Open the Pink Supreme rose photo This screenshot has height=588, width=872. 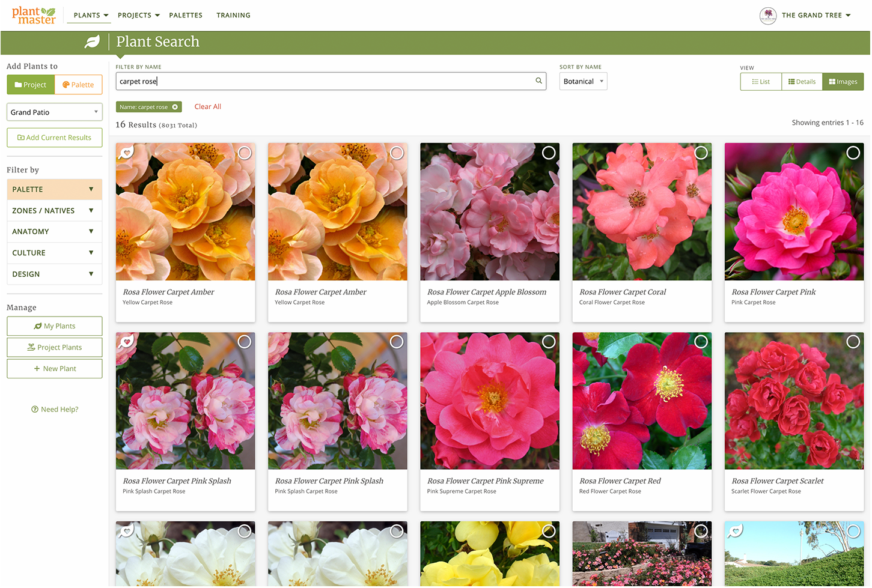(x=490, y=401)
